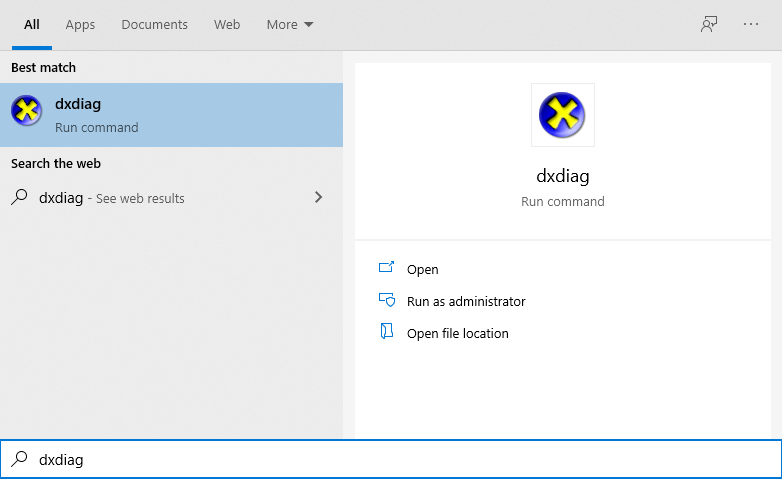Switch to the Documents tab
This screenshot has height=479, width=782.
154,24
